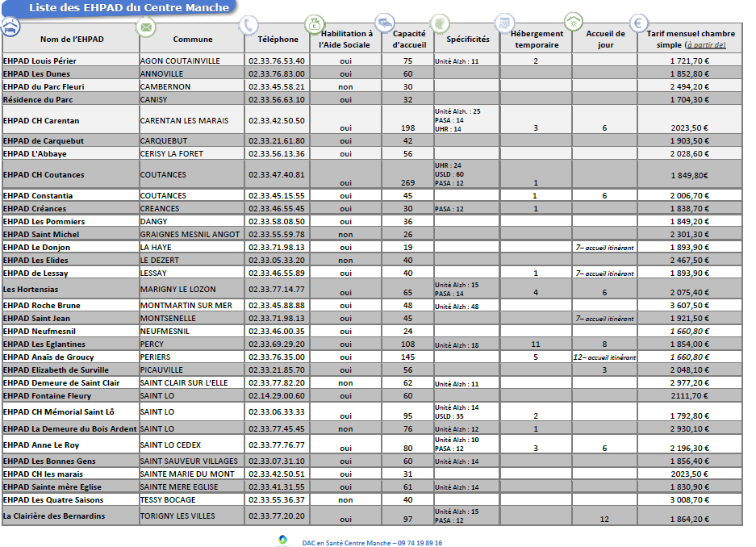Image resolution: width=756 pixels, height=547 pixels.
Task: Click the calendar icon above Hébergement temporaire
Action: pos(504,23)
